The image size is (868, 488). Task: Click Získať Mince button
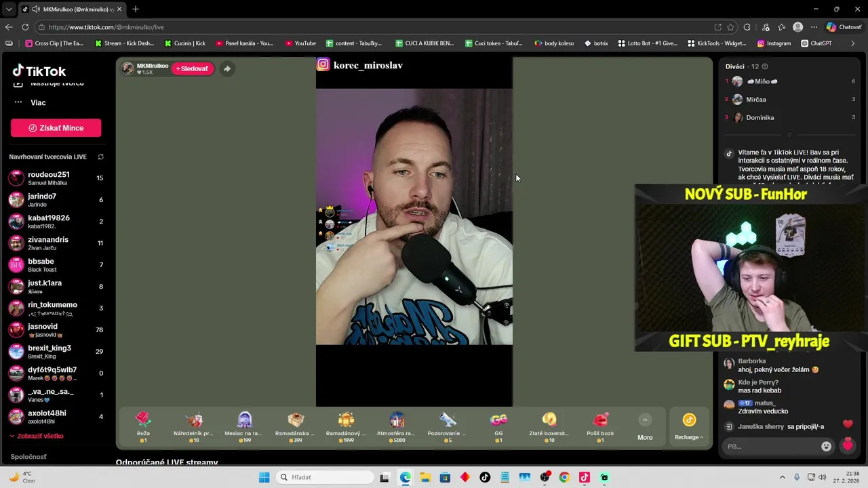pyautogui.click(x=56, y=128)
